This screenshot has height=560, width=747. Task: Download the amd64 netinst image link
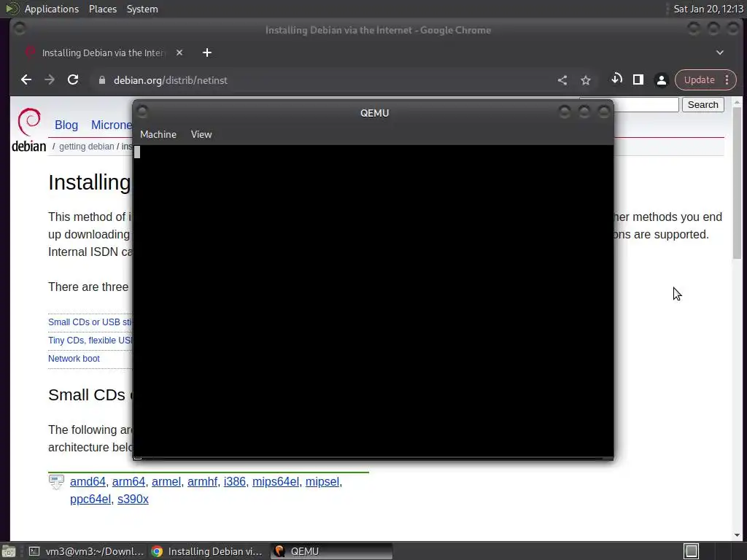click(88, 481)
